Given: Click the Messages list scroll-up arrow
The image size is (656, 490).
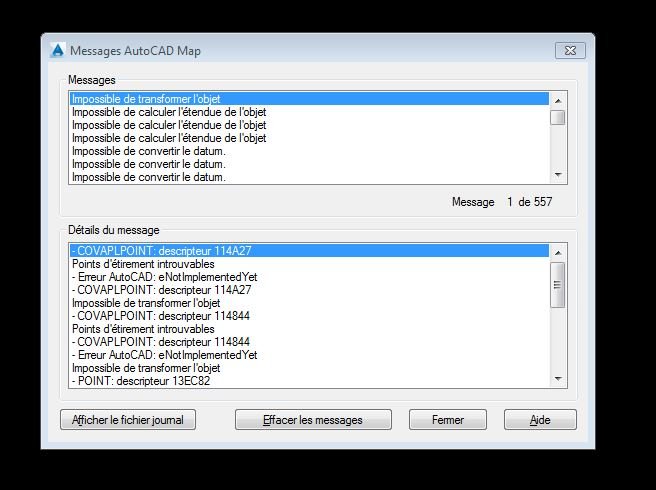Looking at the screenshot, I should (558, 101).
